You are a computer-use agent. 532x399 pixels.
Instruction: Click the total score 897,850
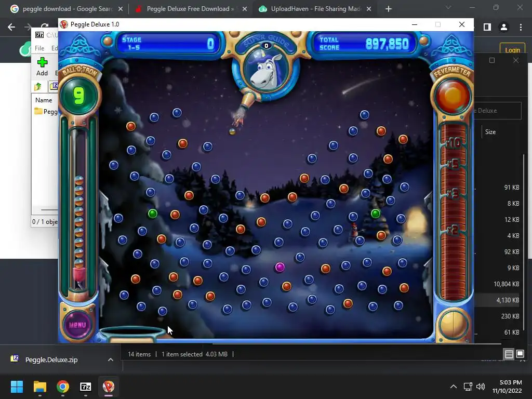point(387,44)
